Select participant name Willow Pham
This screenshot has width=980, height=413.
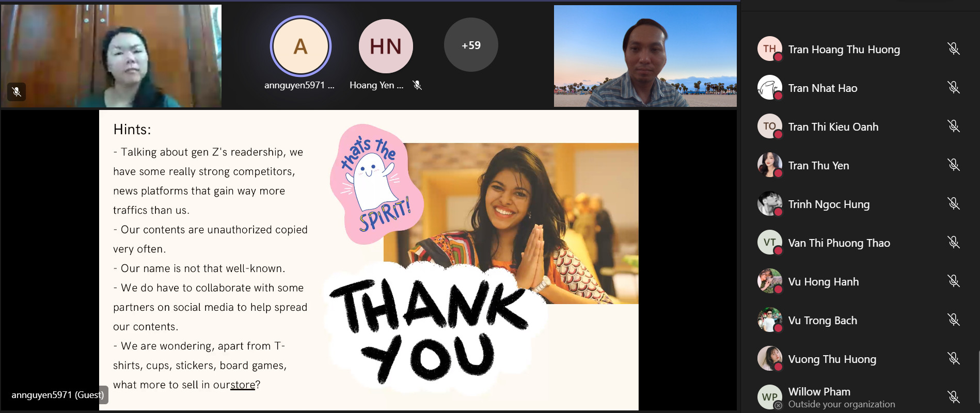tap(819, 392)
